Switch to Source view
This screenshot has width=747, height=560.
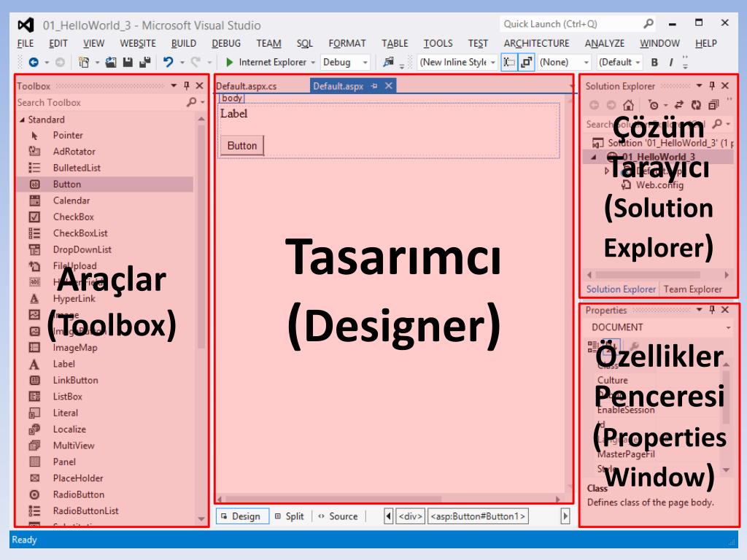pos(338,516)
